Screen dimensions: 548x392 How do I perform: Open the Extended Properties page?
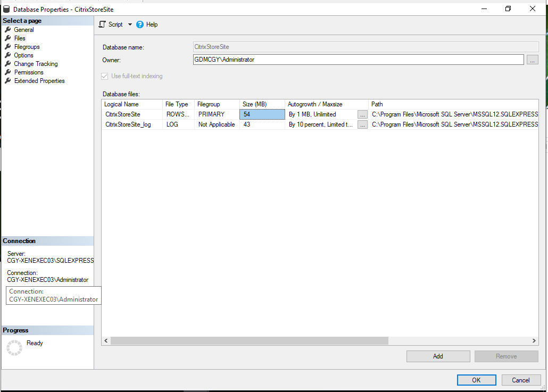(39, 81)
